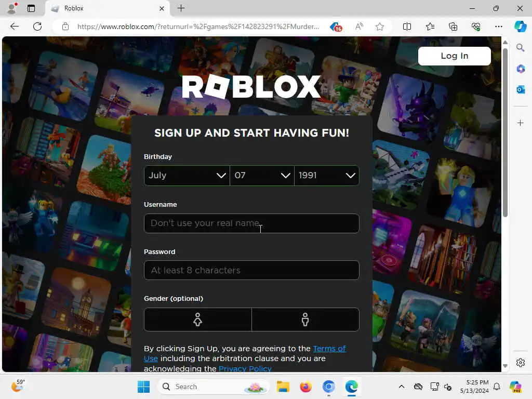Add an app to sidebar with plus

(521, 123)
